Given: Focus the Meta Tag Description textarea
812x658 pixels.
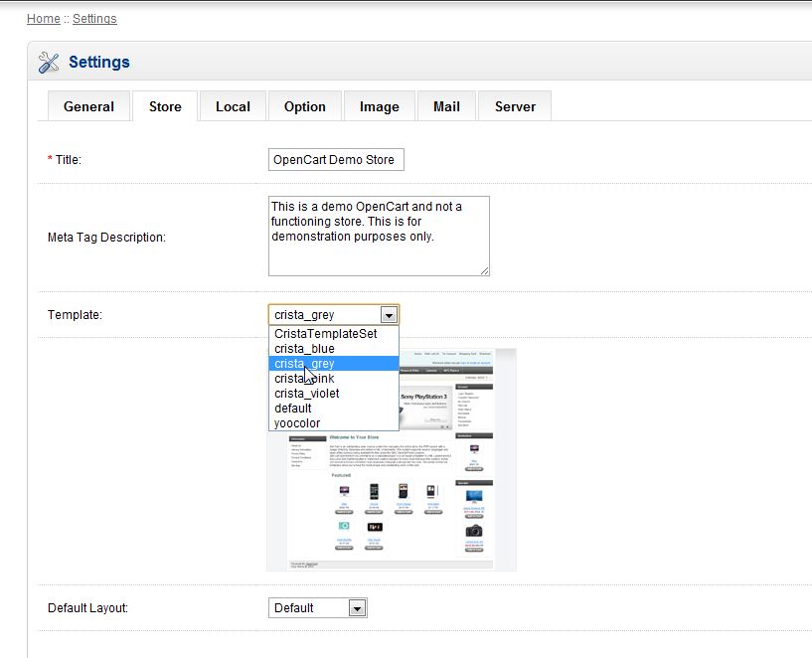Looking at the screenshot, I should coord(378,236).
